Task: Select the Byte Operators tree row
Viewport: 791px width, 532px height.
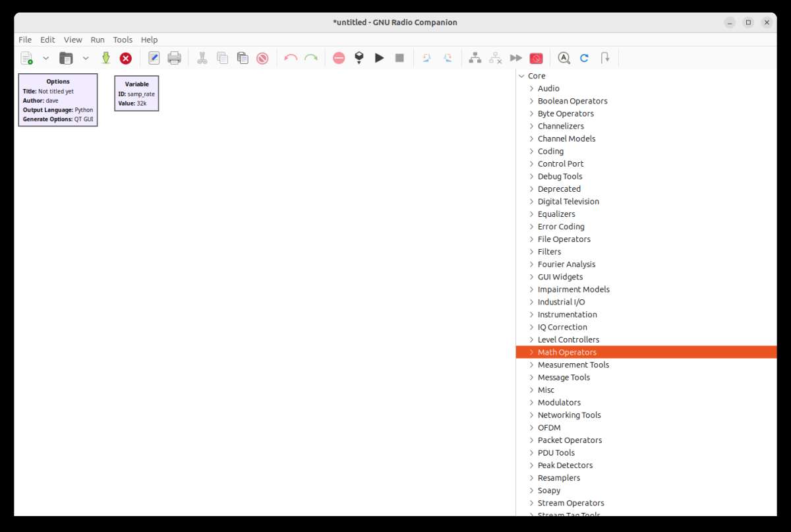Action: click(646, 113)
